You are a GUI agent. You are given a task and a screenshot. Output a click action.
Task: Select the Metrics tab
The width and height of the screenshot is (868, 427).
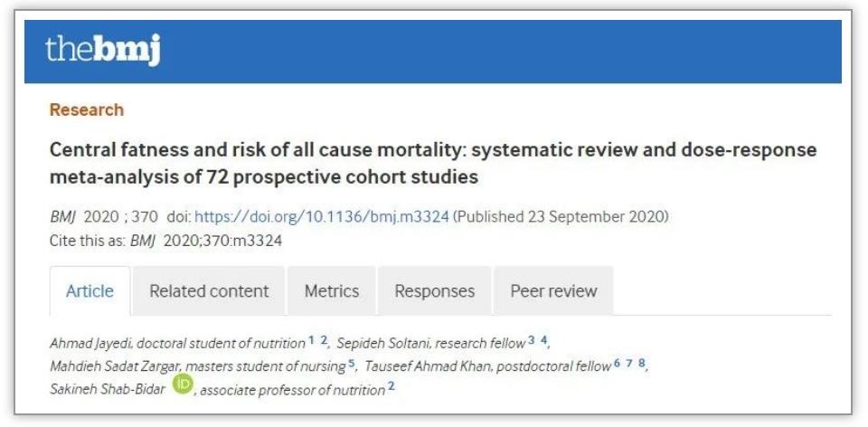[x=332, y=291]
